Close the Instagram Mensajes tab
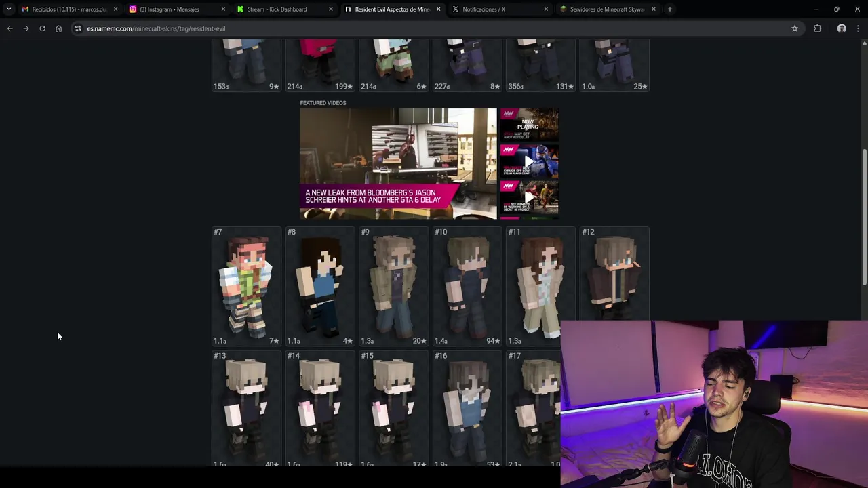The width and height of the screenshot is (868, 488). (x=223, y=9)
